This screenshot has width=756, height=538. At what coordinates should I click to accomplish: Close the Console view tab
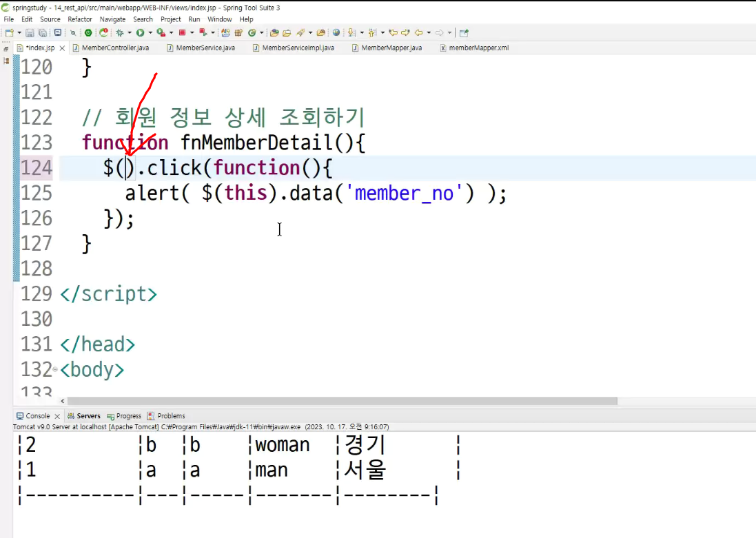(x=57, y=416)
